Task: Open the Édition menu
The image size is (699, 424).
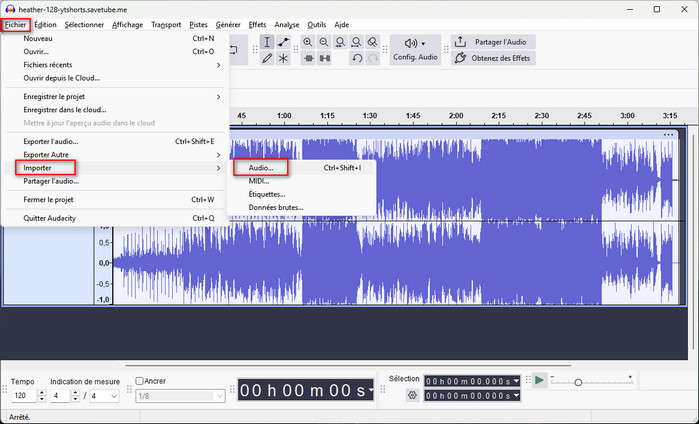Action: 45,25
